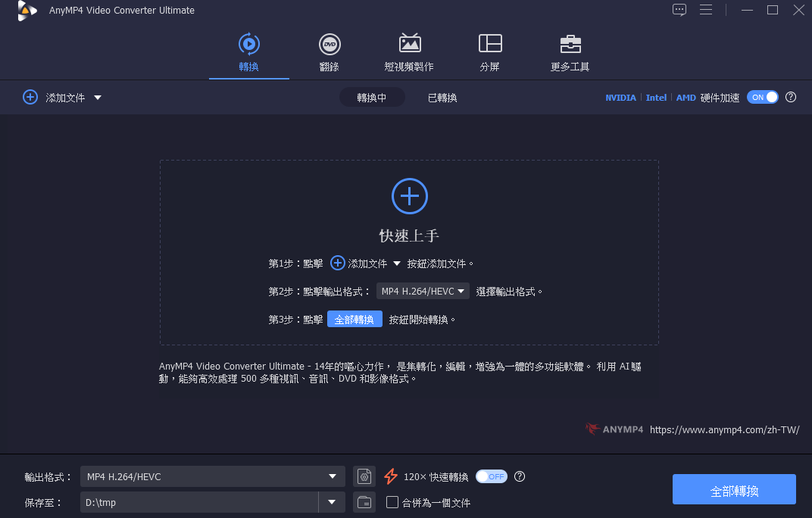Turn off the 硬件加速 switch
This screenshot has height=518, width=812.
pyautogui.click(x=762, y=97)
